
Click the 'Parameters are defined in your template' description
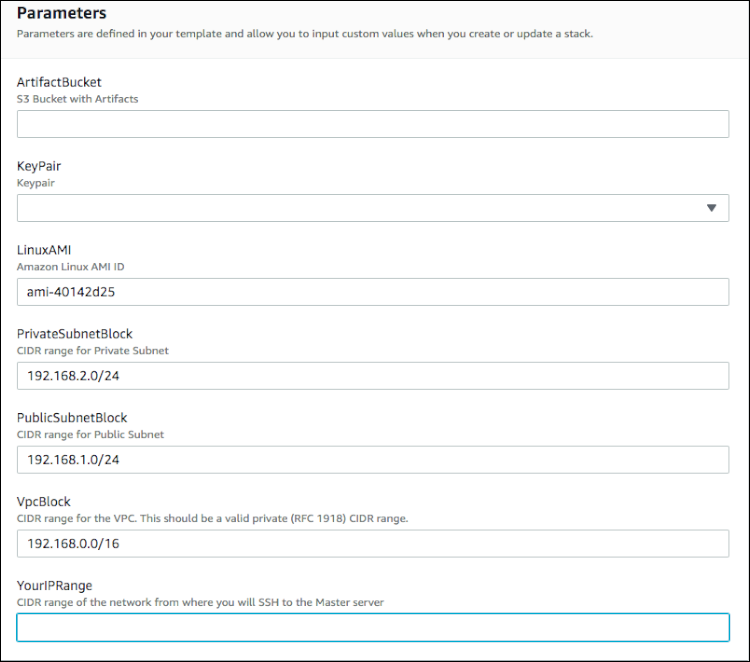pyautogui.click(x=305, y=34)
